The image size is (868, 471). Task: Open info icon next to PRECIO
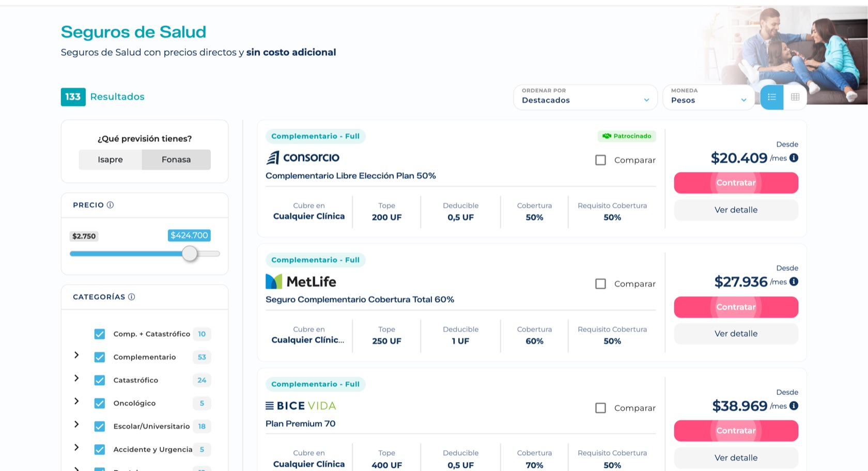coord(110,205)
